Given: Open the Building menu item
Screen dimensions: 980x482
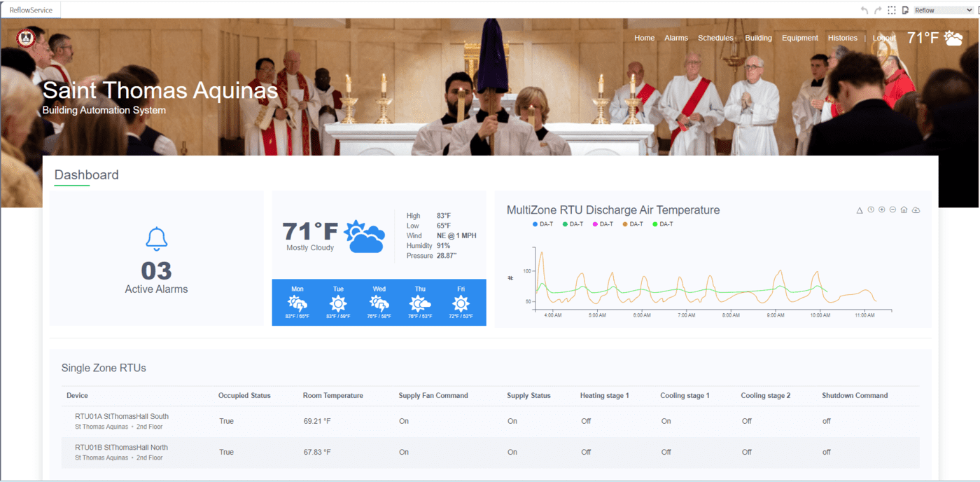Looking at the screenshot, I should pos(758,38).
